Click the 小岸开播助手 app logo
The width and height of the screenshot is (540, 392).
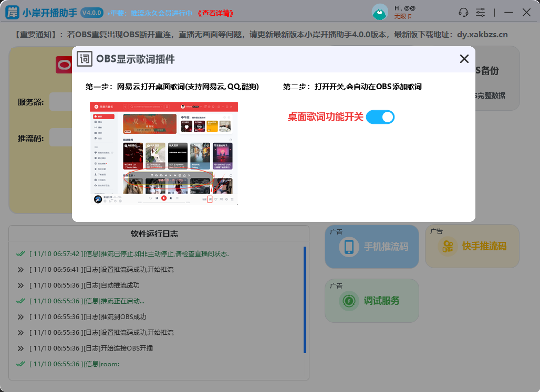(13, 13)
